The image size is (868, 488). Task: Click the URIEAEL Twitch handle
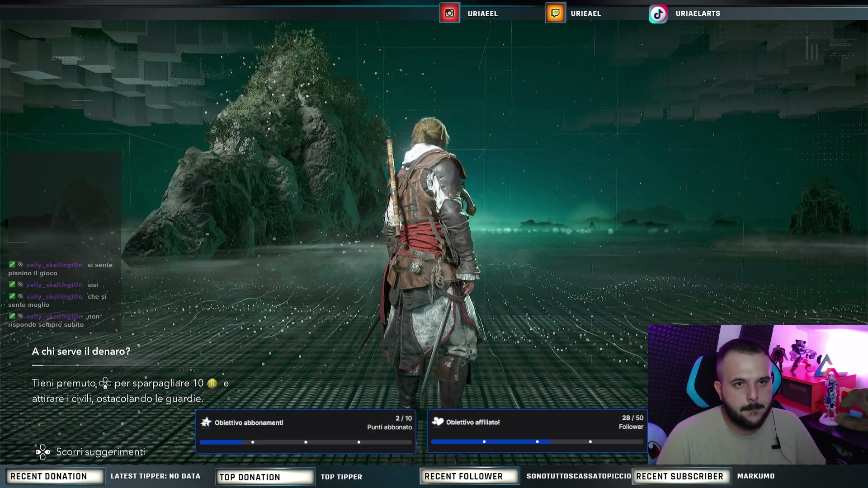click(586, 13)
